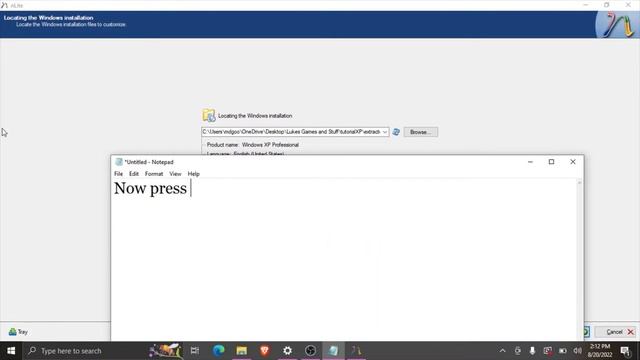This screenshot has width=640, height=360.
Task: Click the battery tray icon
Action: [562, 351]
